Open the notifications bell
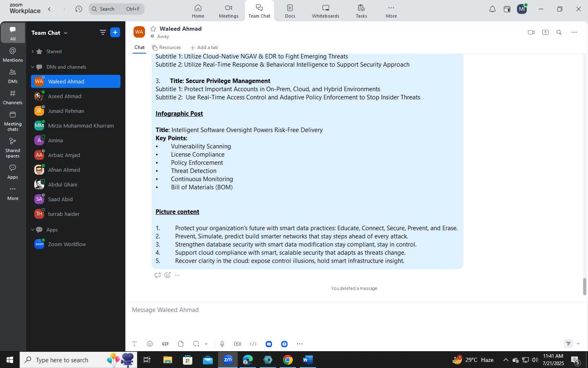This screenshot has height=368, width=588. 492,9
